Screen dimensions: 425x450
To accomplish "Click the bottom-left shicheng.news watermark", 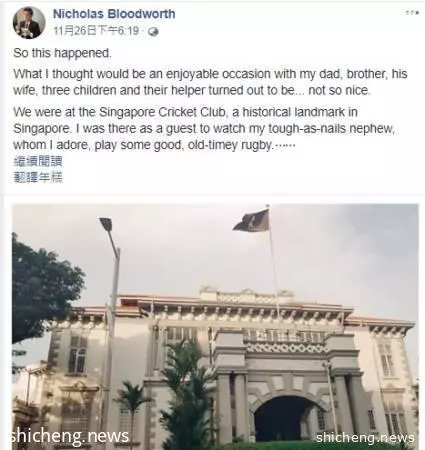I will pyautogui.click(x=70, y=437).
